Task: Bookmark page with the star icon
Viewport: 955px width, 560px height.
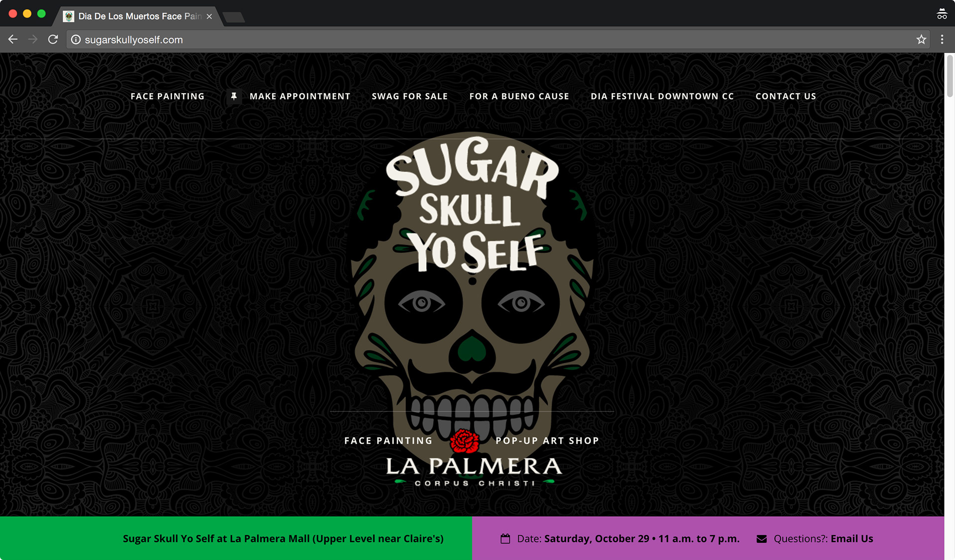Action: tap(921, 39)
